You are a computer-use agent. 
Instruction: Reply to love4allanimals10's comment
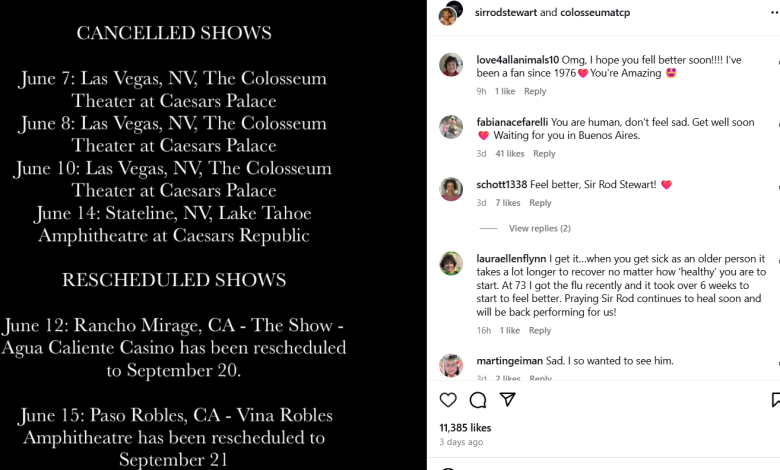click(535, 91)
